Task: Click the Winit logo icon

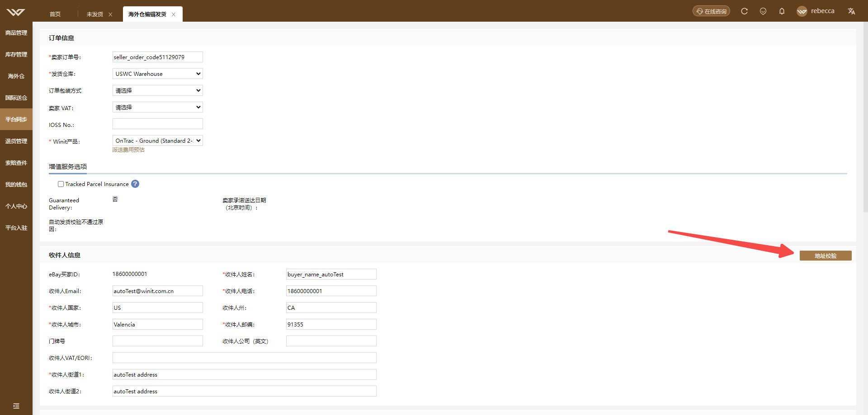Action: point(16,12)
